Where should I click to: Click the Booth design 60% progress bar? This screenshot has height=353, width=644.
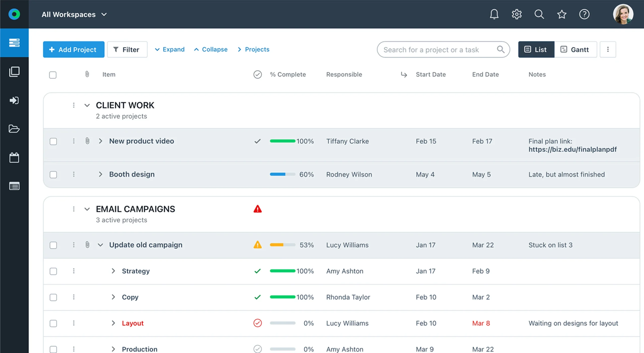point(282,174)
